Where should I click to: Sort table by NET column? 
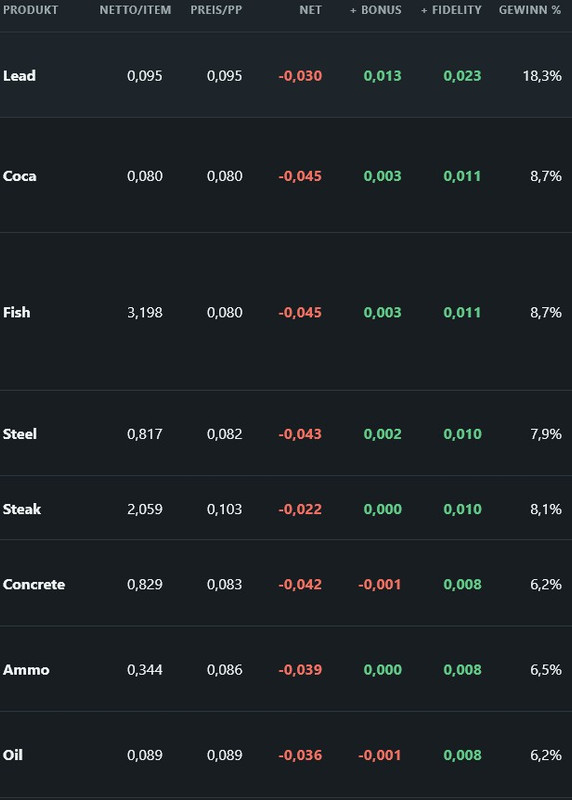click(x=310, y=10)
